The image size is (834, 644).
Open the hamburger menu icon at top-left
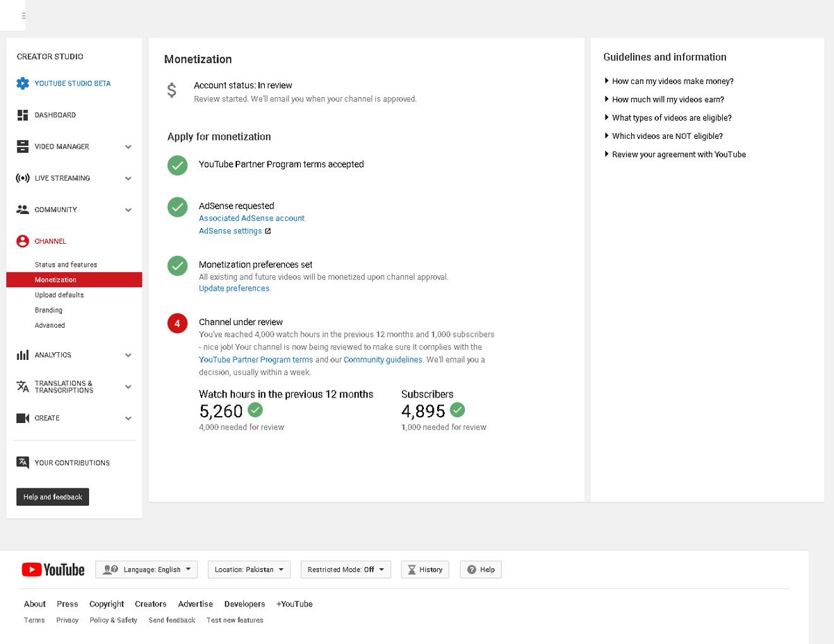pos(24,15)
